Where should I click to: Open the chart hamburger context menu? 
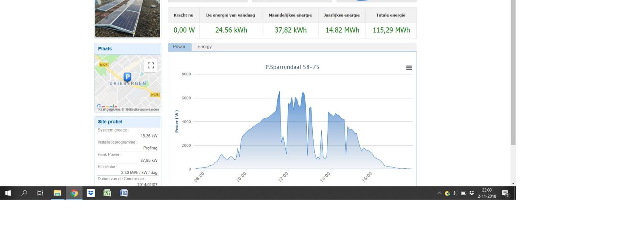(x=409, y=68)
